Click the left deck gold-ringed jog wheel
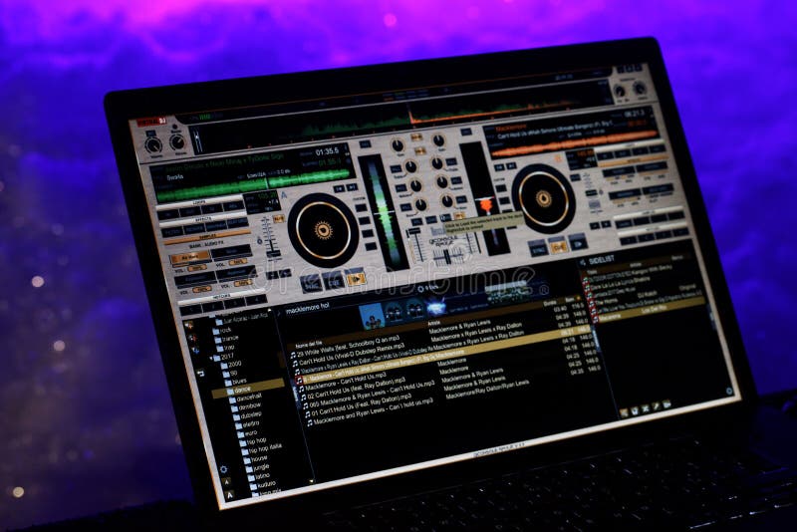This screenshot has height=532, width=797. pyautogui.click(x=323, y=230)
